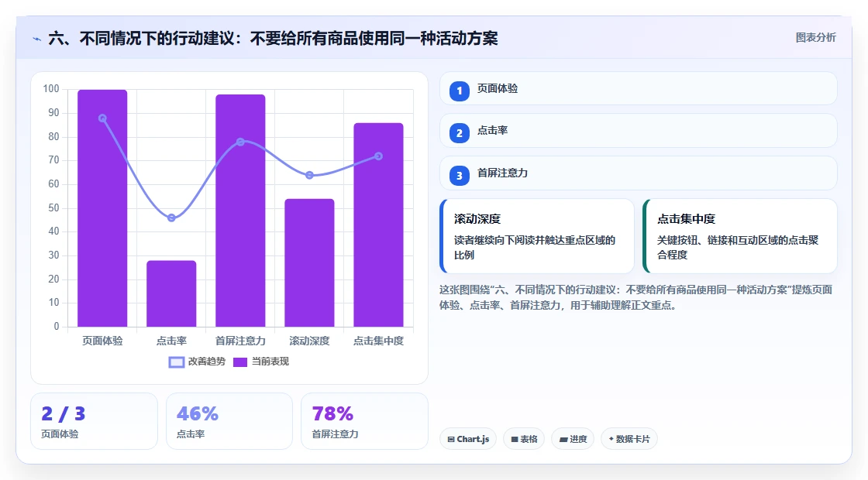Open the 首屏注意力 list item

(639, 173)
